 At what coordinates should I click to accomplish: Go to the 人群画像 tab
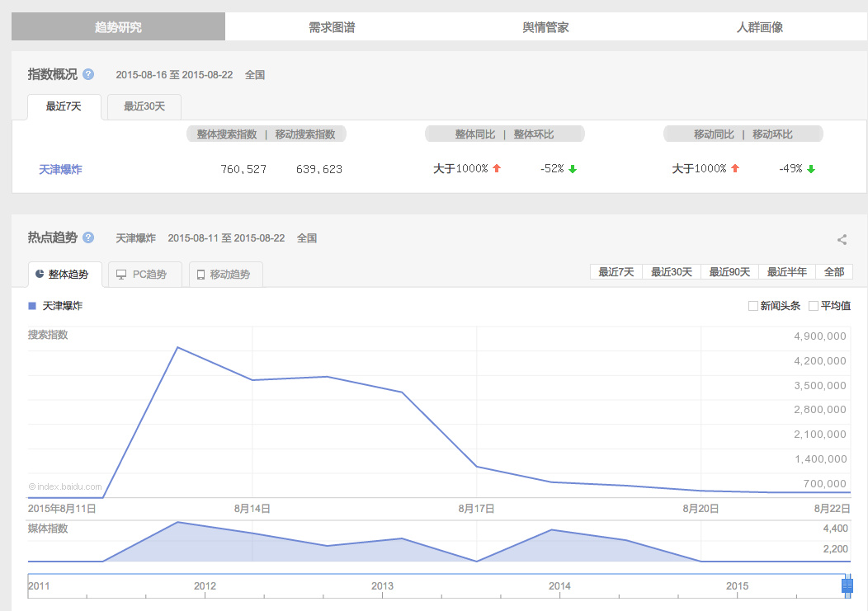click(x=759, y=27)
